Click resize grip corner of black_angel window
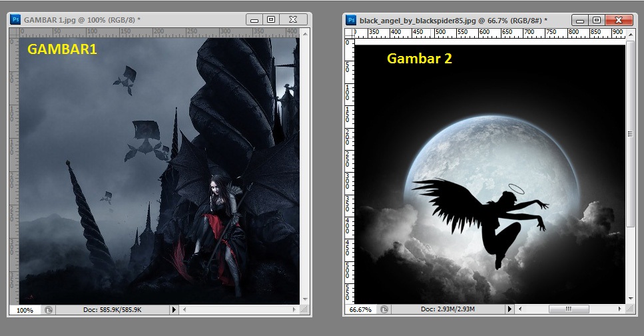 tap(631, 309)
